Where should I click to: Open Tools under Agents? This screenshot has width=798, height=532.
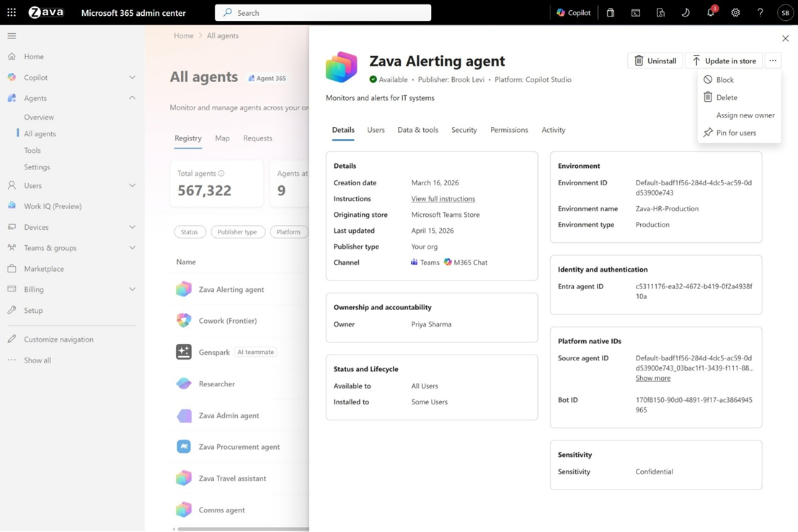click(x=32, y=150)
